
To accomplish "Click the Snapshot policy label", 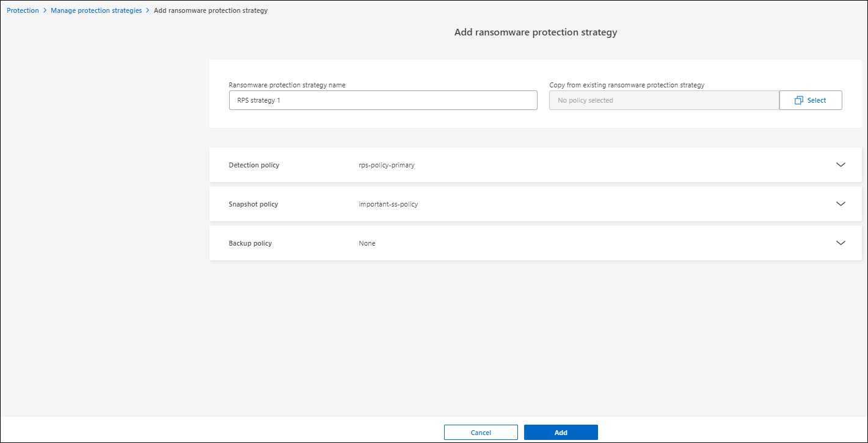I will pos(253,204).
